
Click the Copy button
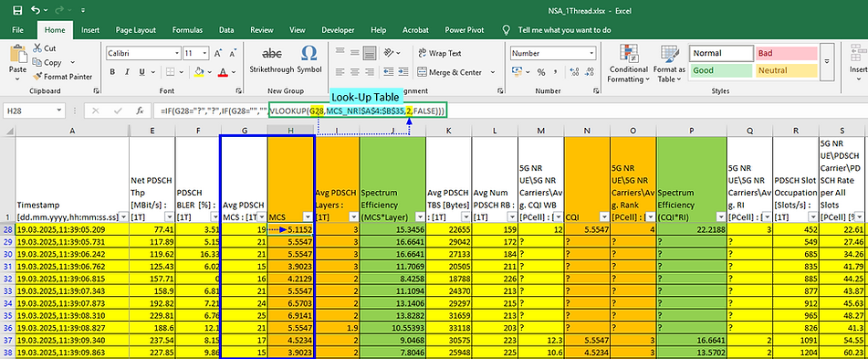47,63
